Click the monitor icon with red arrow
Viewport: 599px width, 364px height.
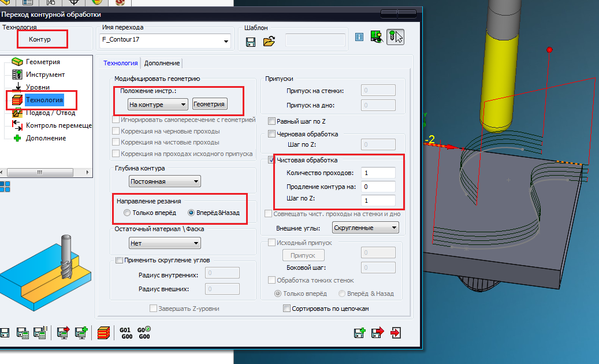[x=63, y=333]
